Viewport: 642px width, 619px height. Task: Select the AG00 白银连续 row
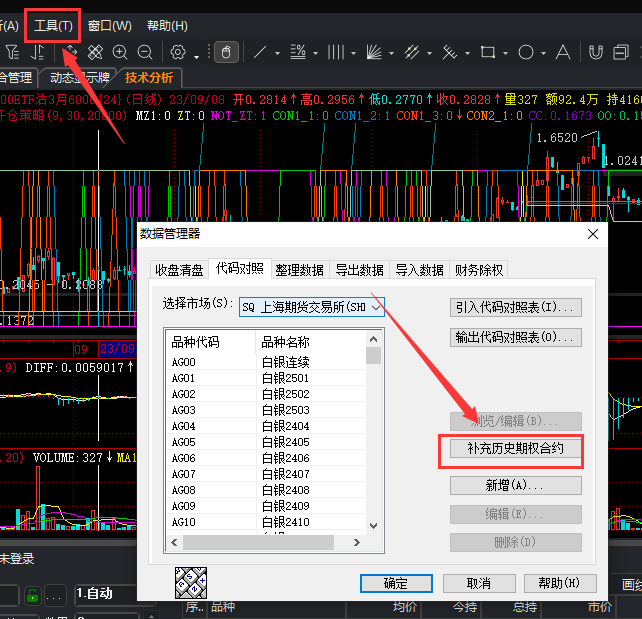(266, 362)
